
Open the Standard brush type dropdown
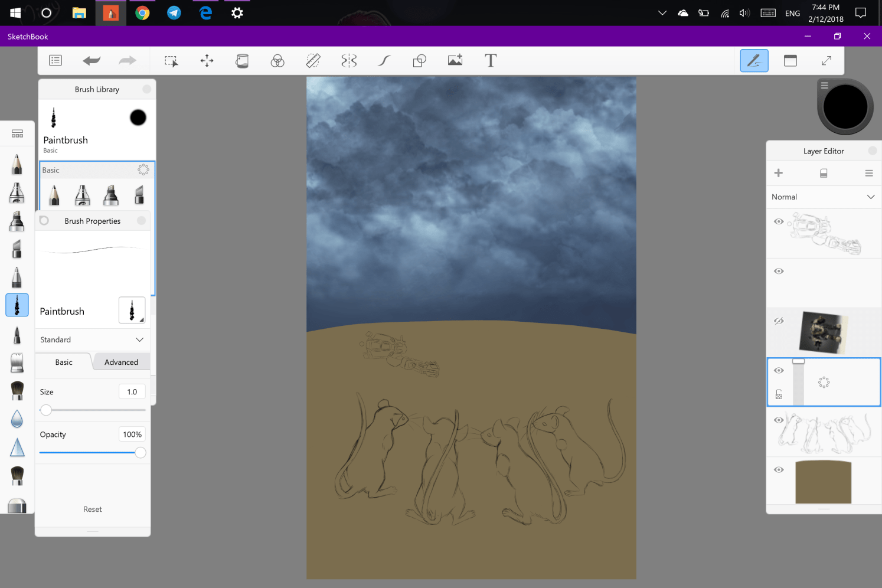click(92, 339)
